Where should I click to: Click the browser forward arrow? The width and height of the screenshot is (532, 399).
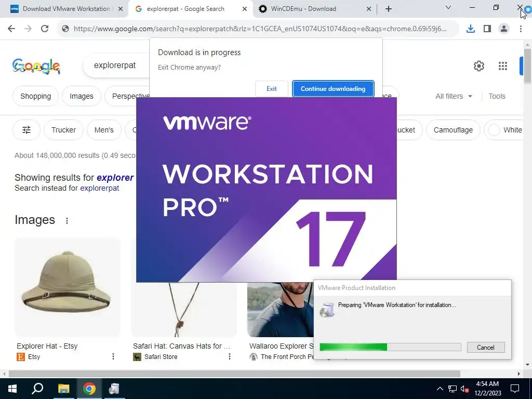(28, 29)
